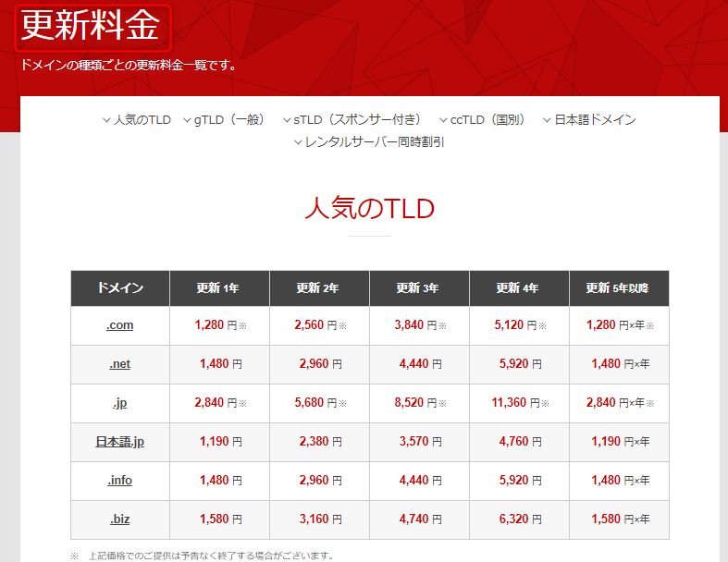Click the red 人気のTLD section heading
The height and width of the screenshot is (562, 728).
pos(369,208)
